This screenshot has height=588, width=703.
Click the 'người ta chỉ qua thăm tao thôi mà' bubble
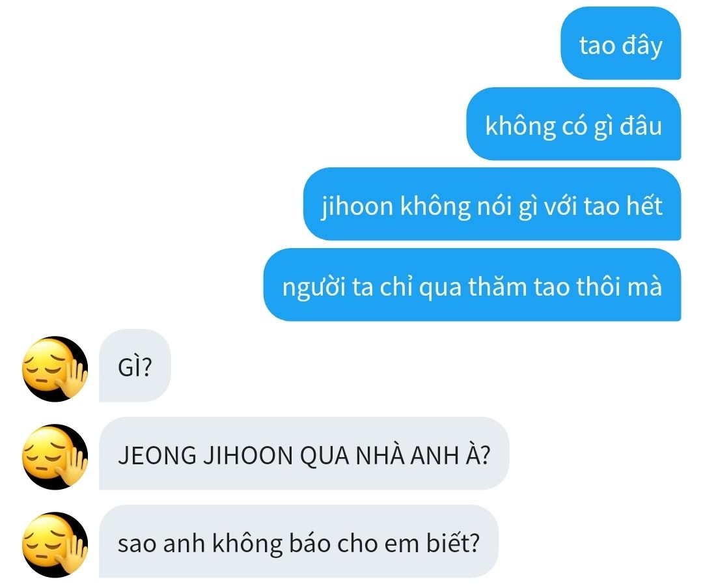[472, 285]
